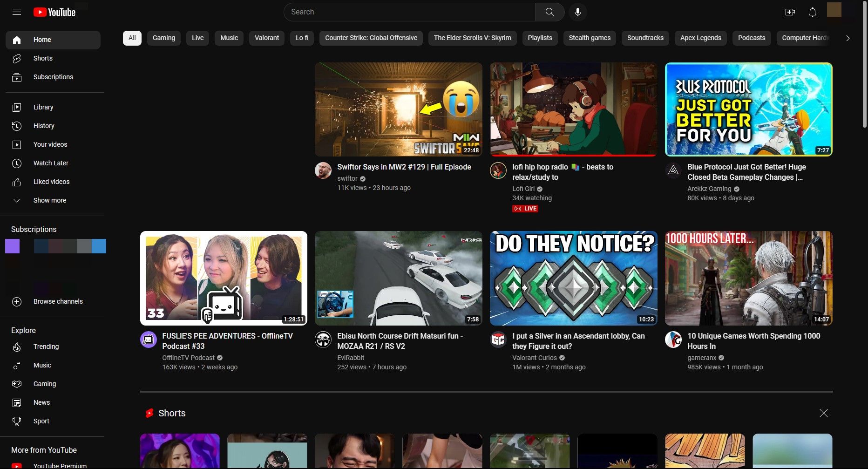Open the notifications bell
The width and height of the screenshot is (868, 469).
pyautogui.click(x=812, y=12)
